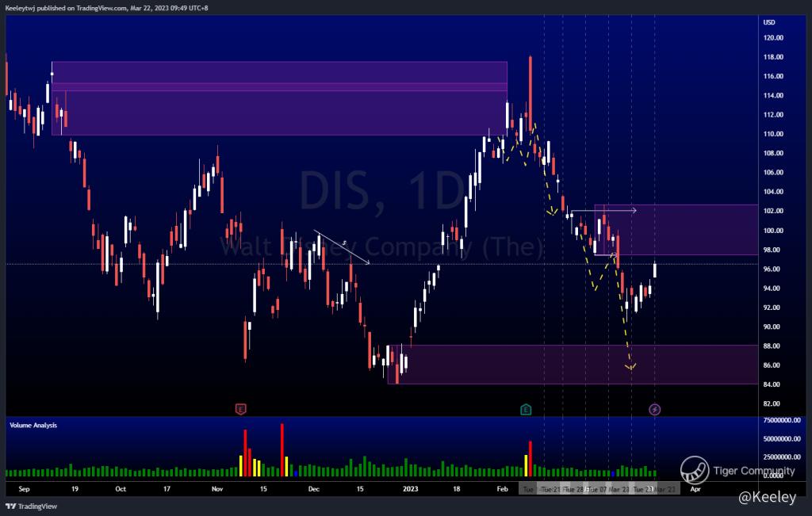The height and width of the screenshot is (516, 812).
Task: Click the Sep date on the time axis
Action: (24, 488)
